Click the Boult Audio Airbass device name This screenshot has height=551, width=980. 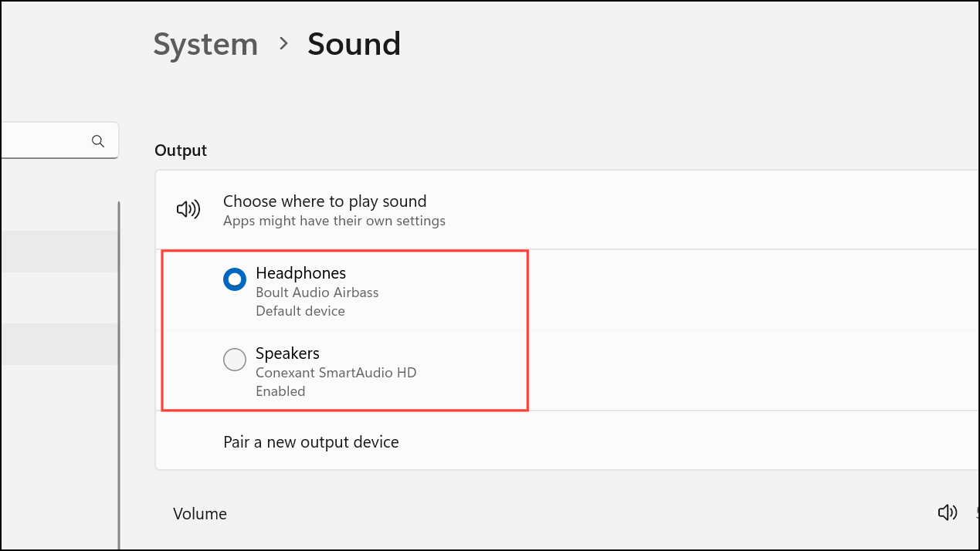[317, 292]
